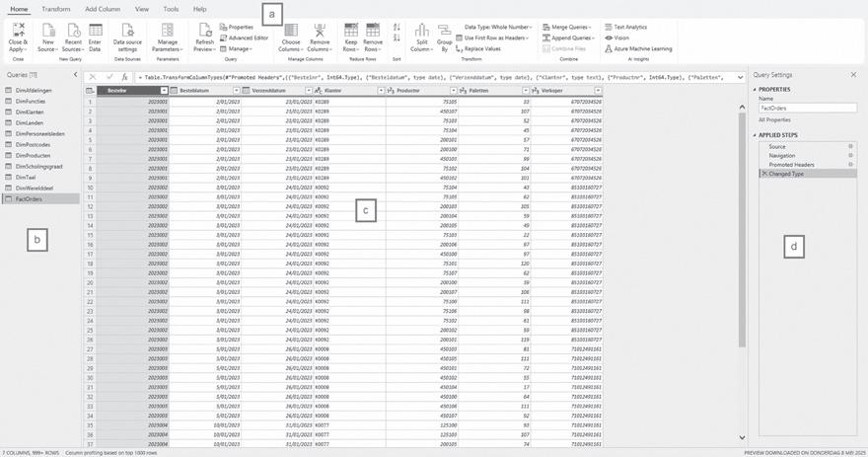Click the fx formula icon
This screenshot has width=868, height=457.
pos(124,78)
